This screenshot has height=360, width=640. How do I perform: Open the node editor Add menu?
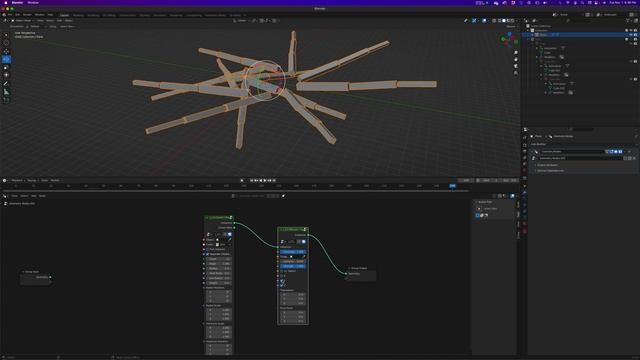click(x=34, y=196)
